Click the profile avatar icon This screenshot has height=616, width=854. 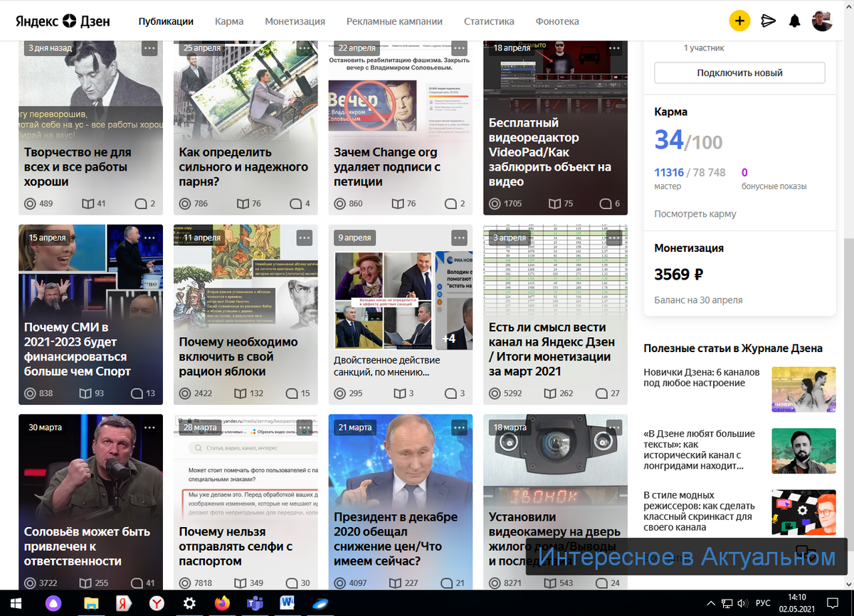[x=822, y=21]
